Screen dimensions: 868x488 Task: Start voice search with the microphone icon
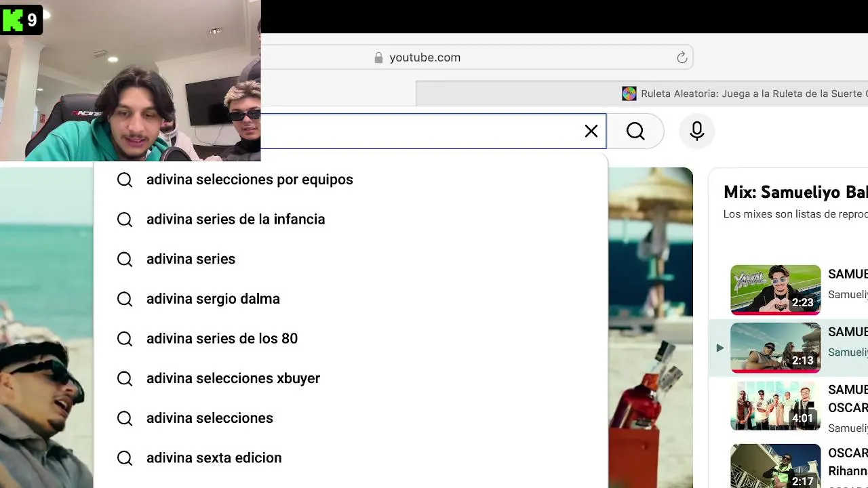coord(697,131)
